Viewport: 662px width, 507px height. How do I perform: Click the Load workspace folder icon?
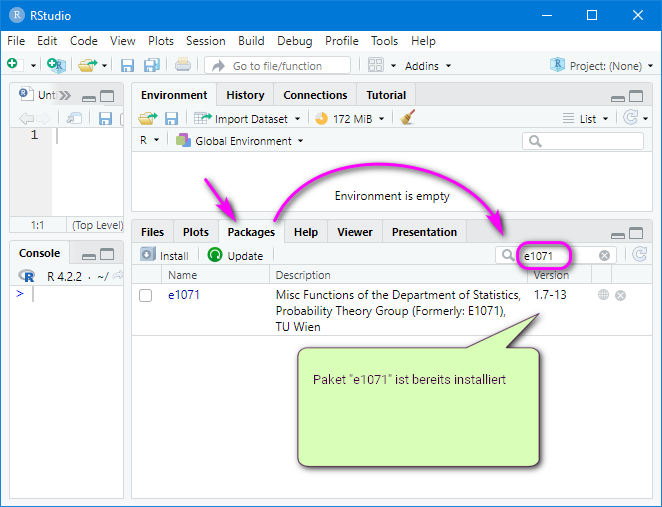tap(147, 119)
